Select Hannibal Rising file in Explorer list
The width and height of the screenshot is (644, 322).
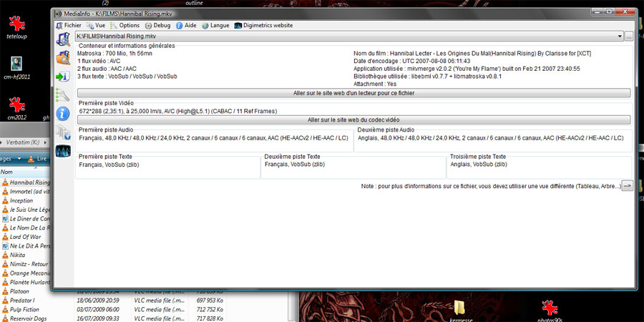click(x=26, y=182)
